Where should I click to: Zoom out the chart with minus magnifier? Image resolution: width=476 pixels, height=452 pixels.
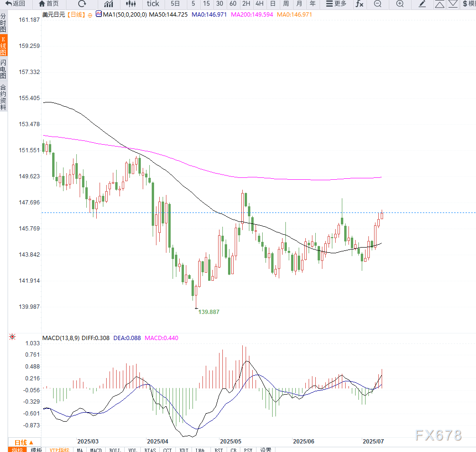(x=377, y=4)
